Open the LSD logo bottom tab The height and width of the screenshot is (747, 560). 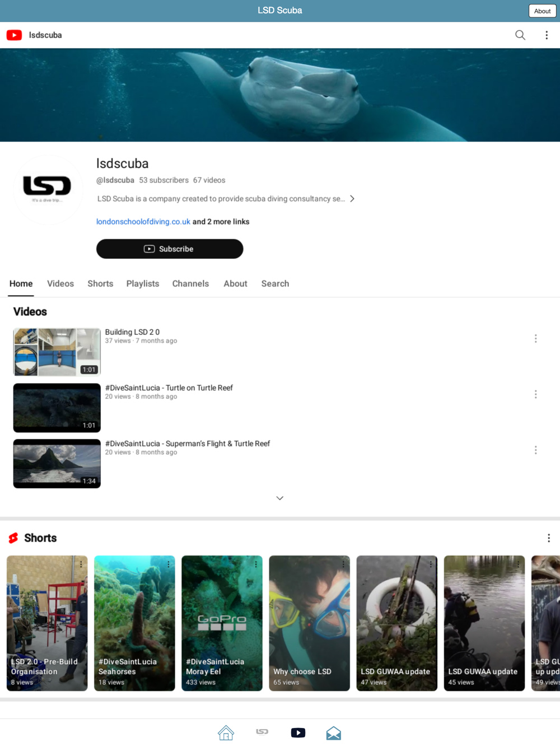coord(262,732)
